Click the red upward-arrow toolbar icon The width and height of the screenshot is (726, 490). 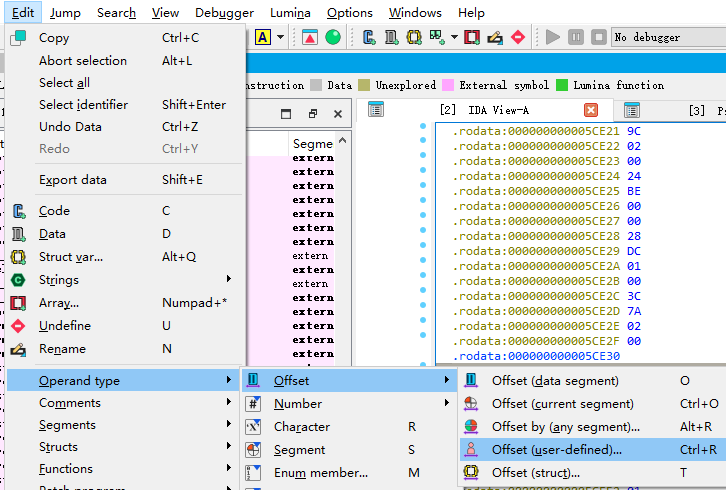(310, 37)
